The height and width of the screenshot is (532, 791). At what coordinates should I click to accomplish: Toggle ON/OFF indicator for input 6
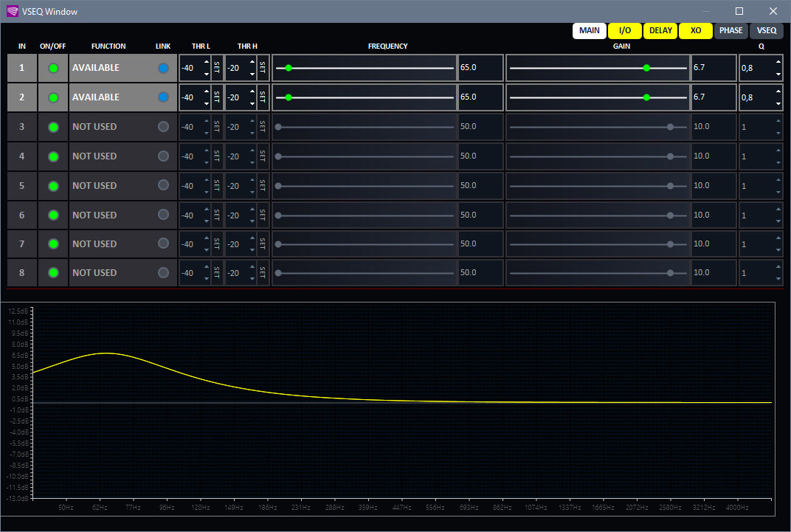[x=53, y=215]
